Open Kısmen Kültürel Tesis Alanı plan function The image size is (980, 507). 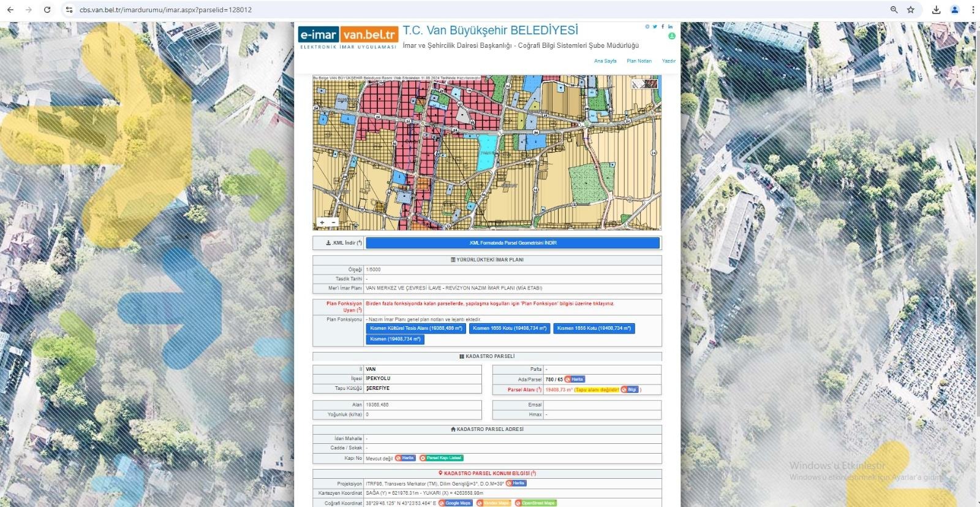[416, 329]
